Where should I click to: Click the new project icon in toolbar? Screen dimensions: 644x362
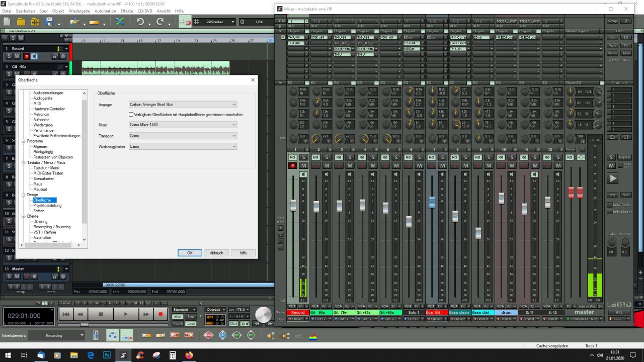point(7,22)
